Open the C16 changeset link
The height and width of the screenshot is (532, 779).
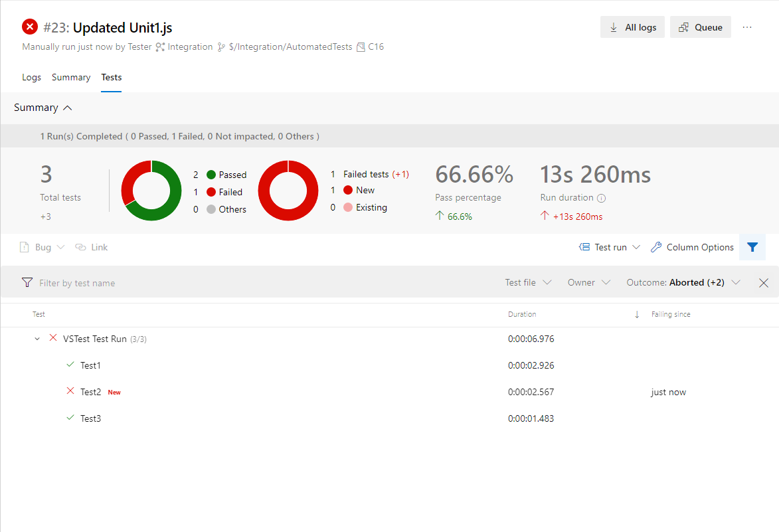pos(376,46)
